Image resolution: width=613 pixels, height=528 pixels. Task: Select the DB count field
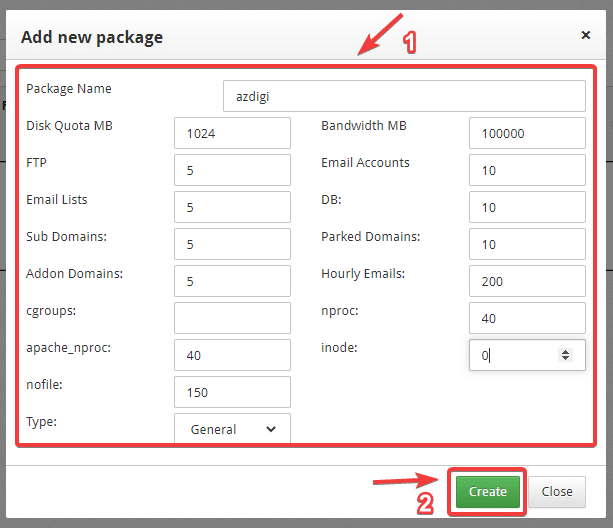[x=526, y=207]
